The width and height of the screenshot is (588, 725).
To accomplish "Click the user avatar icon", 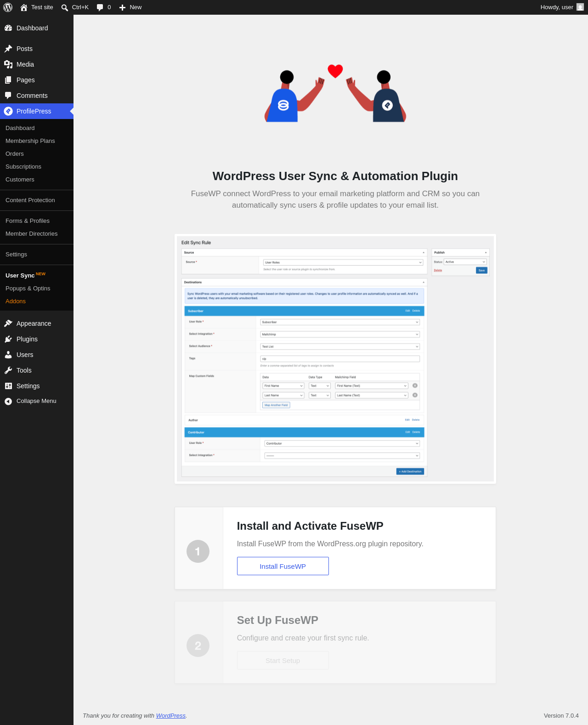I will click(x=580, y=7).
